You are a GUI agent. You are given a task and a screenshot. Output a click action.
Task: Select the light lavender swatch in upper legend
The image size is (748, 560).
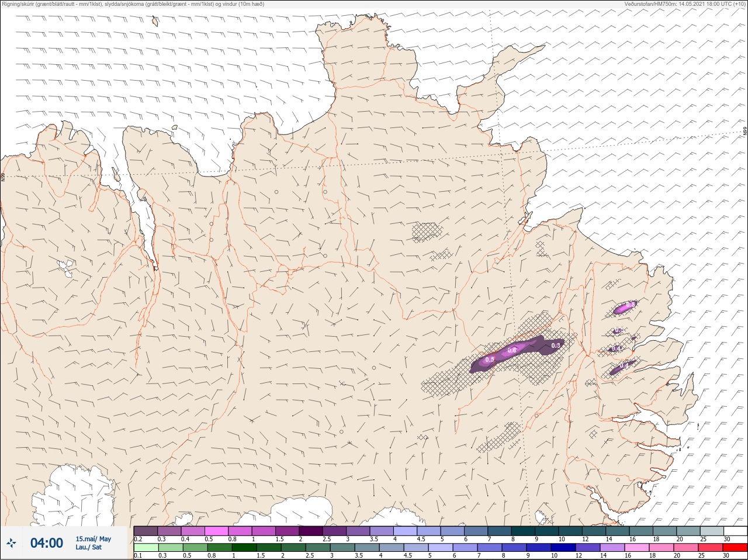point(406,531)
